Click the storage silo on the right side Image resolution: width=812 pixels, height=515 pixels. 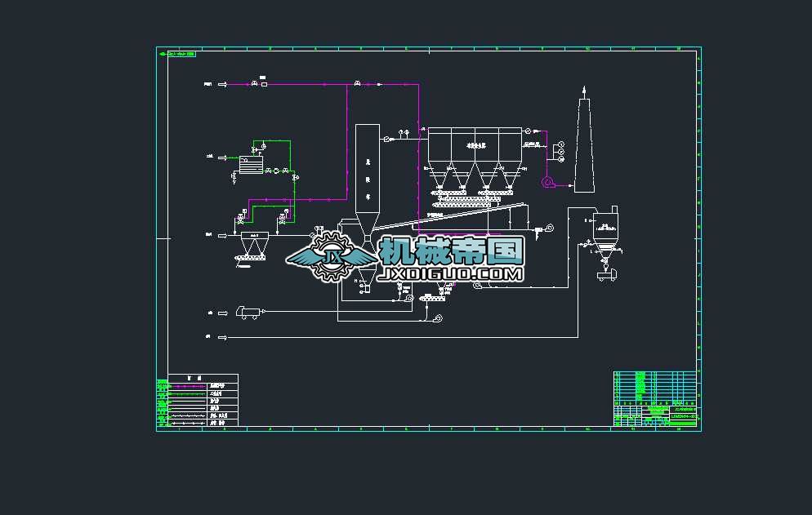coord(605,234)
